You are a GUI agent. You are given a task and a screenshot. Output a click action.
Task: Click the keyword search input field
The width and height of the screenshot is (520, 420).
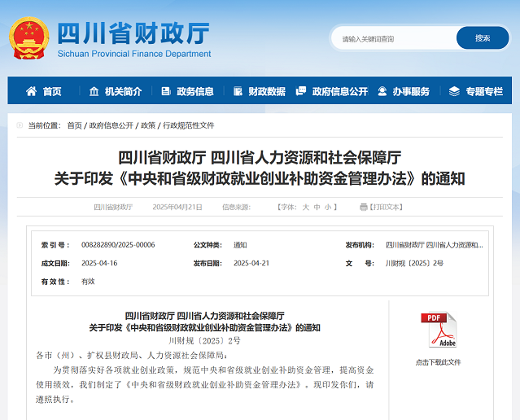coord(395,38)
